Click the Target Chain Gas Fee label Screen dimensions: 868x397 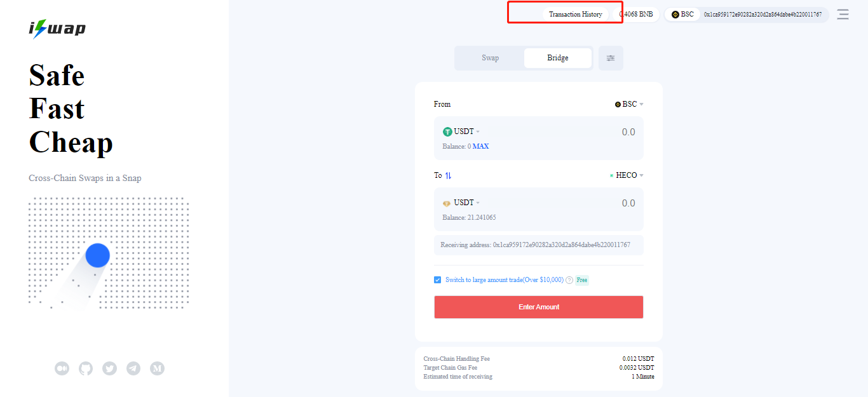451,368
